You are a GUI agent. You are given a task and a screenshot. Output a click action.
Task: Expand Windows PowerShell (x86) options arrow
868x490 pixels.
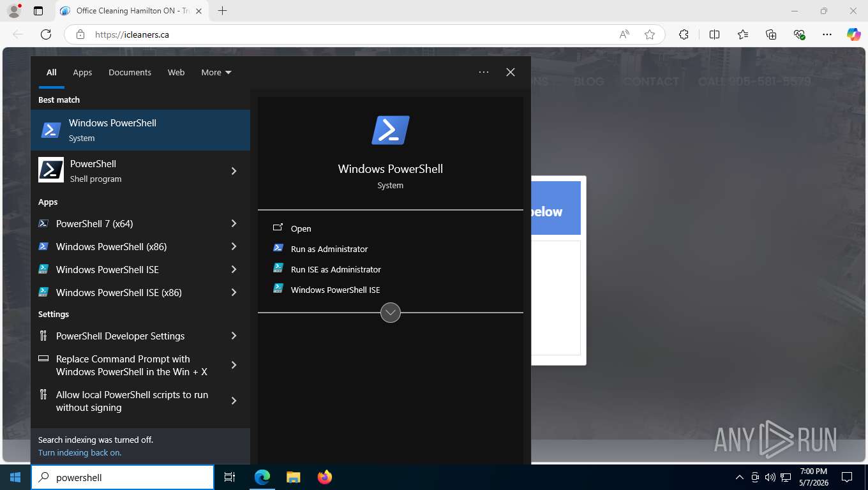(234, 246)
